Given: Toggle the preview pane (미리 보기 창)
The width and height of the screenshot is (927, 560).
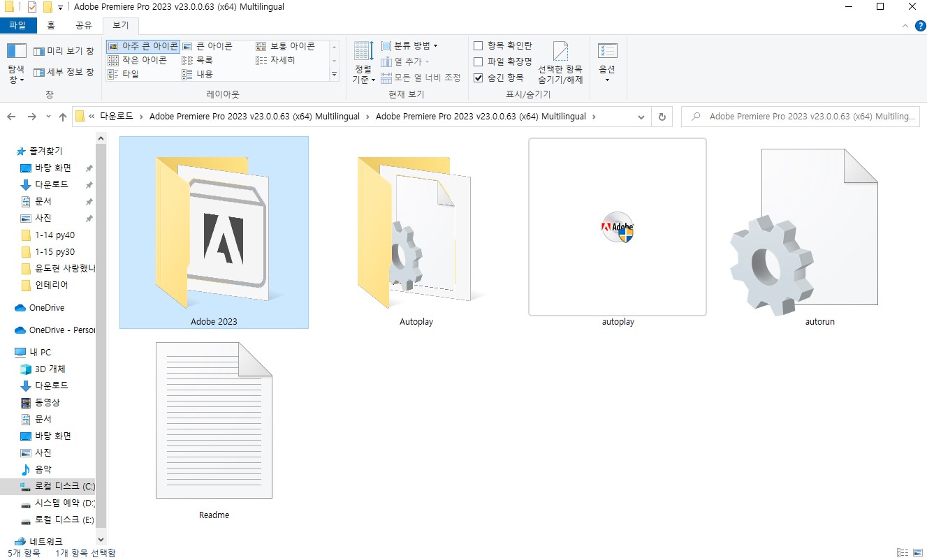Looking at the screenshot, I should (x=64, y=52).
